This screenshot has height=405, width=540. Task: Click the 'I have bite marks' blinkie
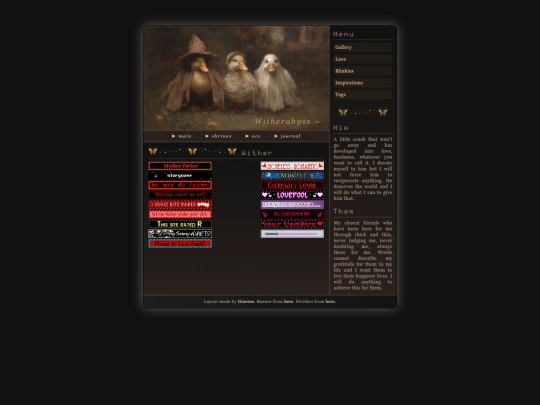pos(180,205)
